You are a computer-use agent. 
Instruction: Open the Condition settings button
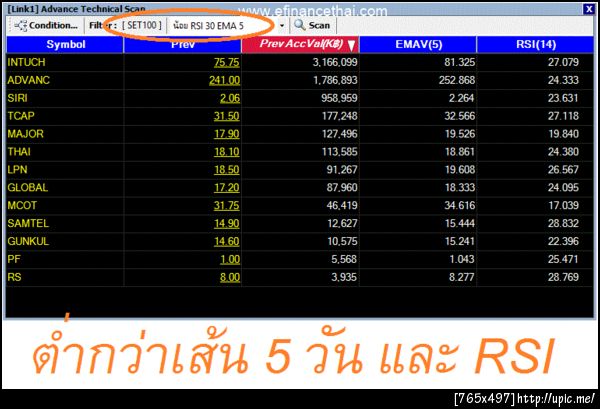pos(46,26)
